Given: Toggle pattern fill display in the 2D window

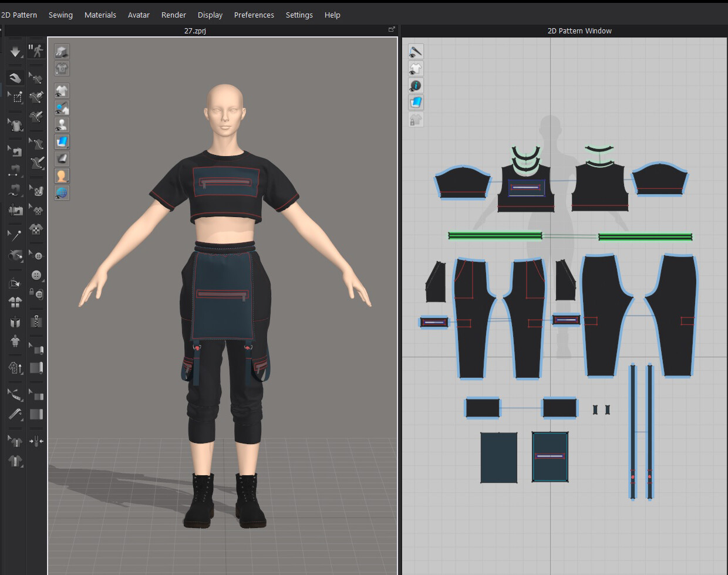Looking at the screenshot, I should [416, 102].
